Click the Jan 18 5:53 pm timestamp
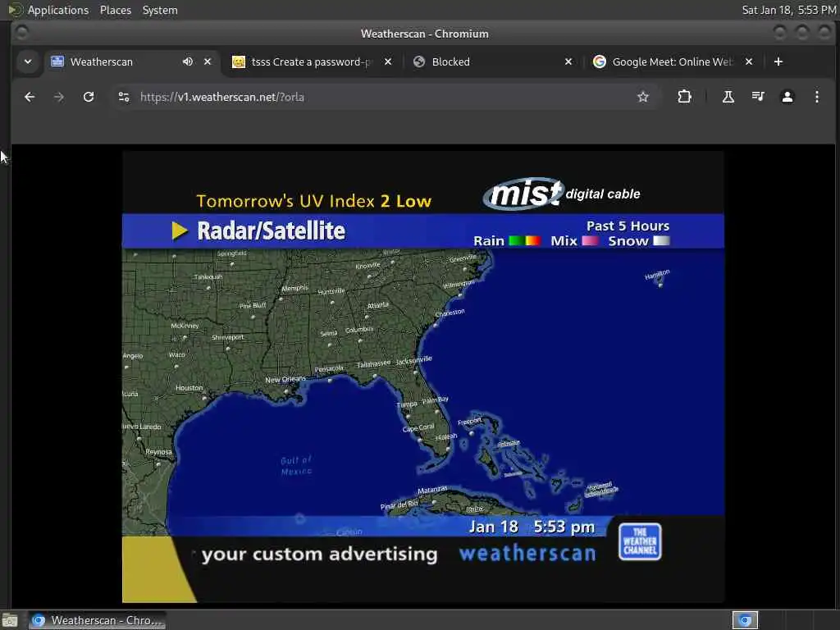The width and height of the screenshot is (840, 630). 532,527
